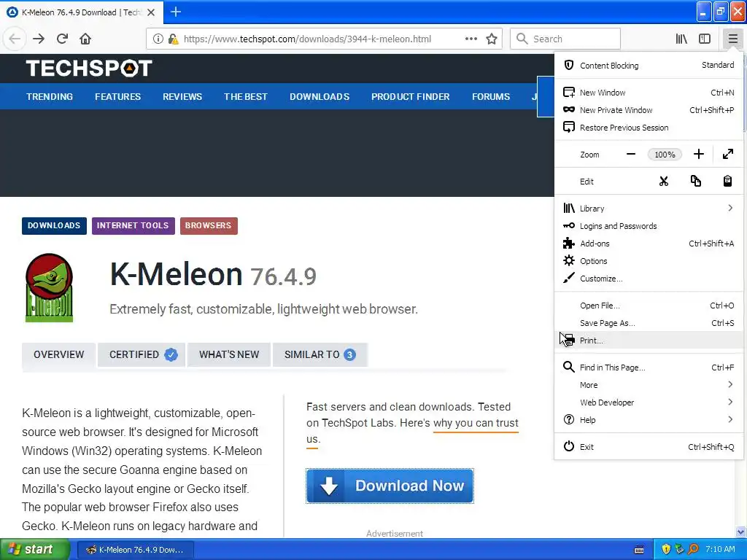
Task: Toggle the sidebar view icon
Action: point(705,39)
